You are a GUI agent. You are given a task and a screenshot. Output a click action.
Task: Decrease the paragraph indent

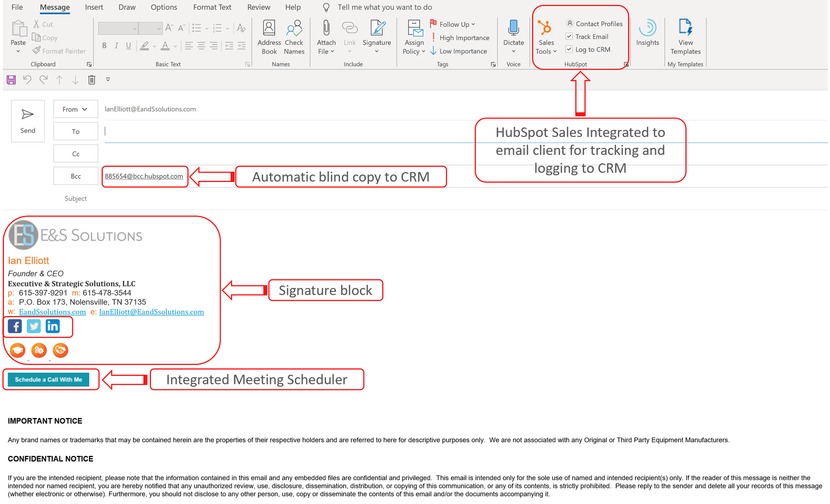(229, 46)
